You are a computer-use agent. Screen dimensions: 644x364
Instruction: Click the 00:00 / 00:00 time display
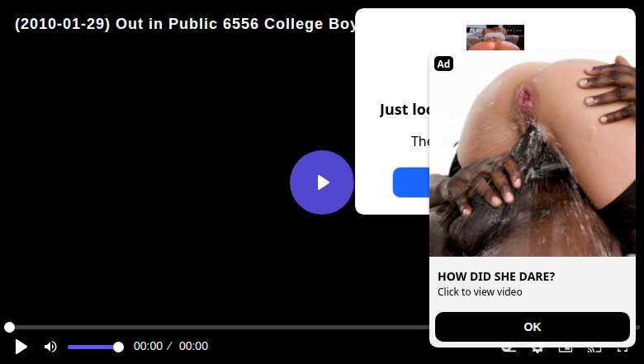171,347
